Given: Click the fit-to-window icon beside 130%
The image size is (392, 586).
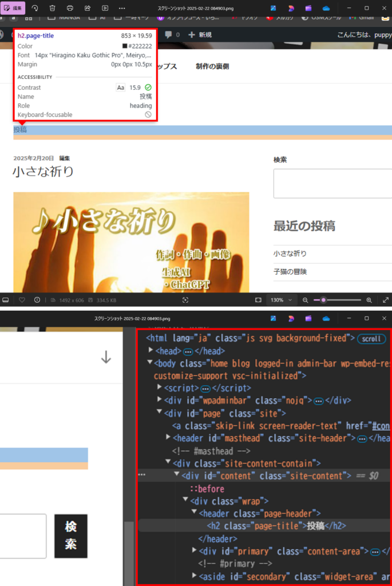Looking at the screenshot, I should (258, 300).
